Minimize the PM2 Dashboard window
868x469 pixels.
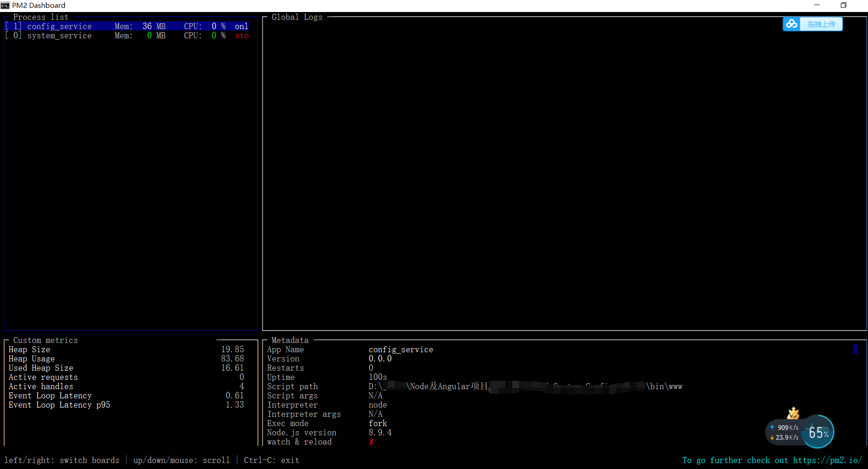point(816,5)
